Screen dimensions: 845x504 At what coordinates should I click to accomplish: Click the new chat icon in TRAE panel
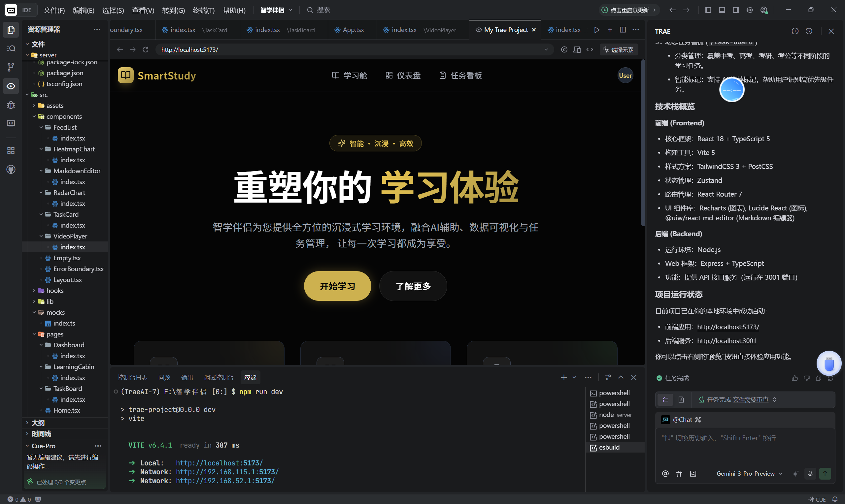click(795, 31)
